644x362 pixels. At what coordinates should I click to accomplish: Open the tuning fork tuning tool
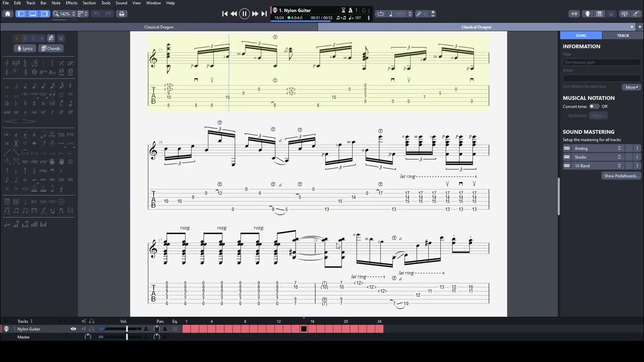click(419, 14)
